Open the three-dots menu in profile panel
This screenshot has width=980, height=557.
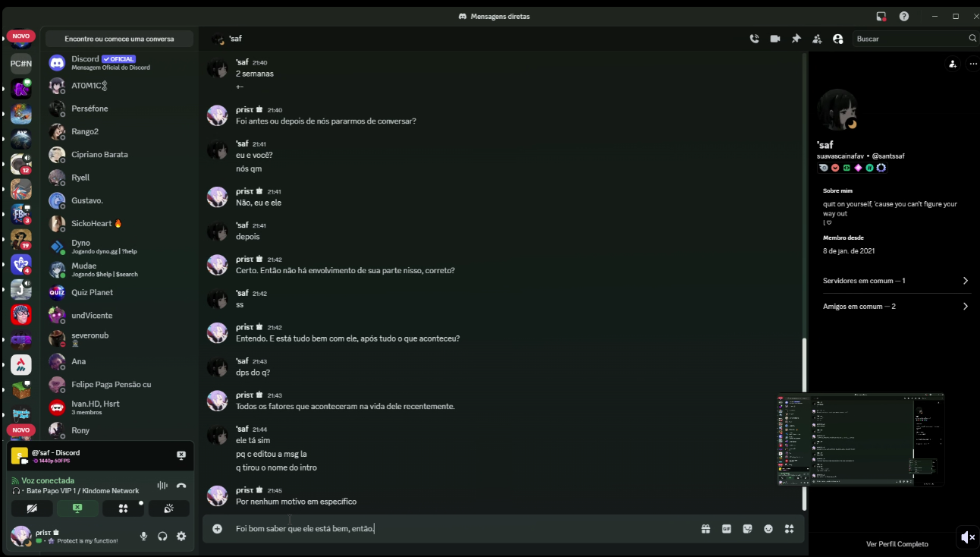(973, 64)
